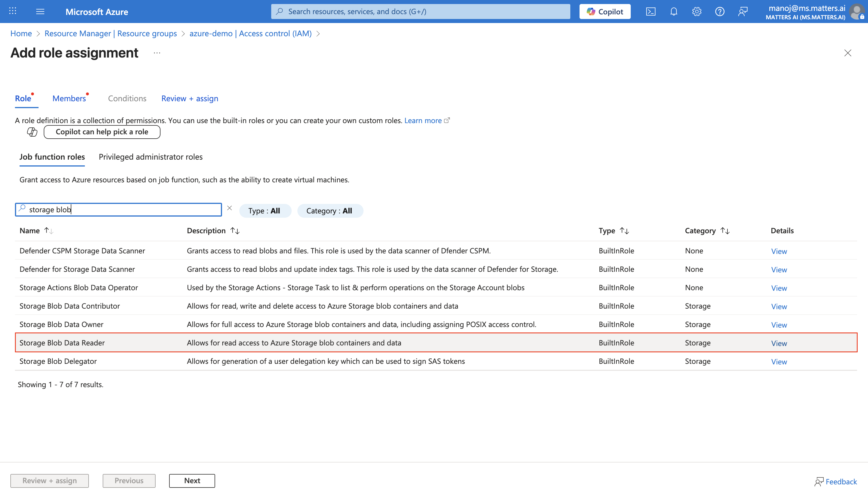Click the Feedback link at bottom right
868x497 pixels.
tap(835, 482)
